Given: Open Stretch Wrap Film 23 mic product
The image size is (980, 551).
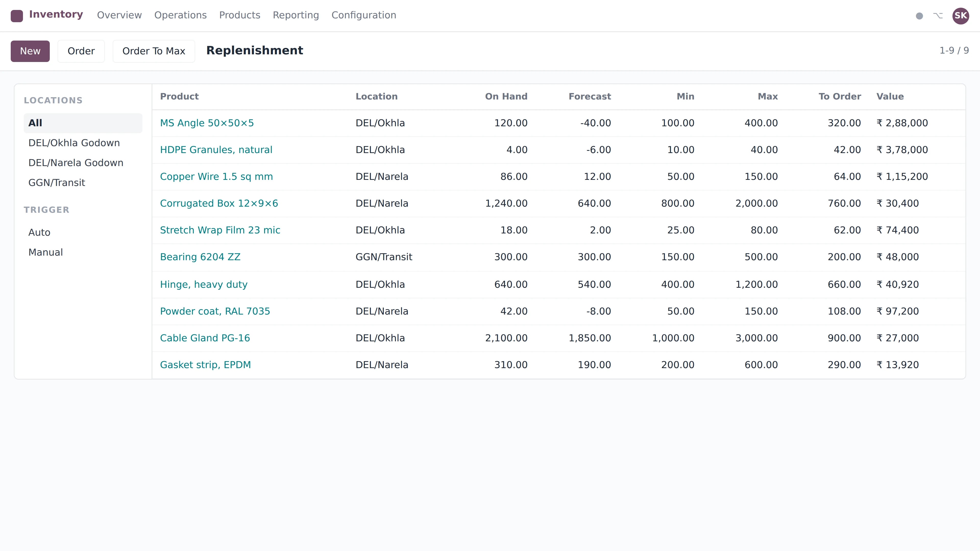Looking at the screenshot, I should coord(220,230).
